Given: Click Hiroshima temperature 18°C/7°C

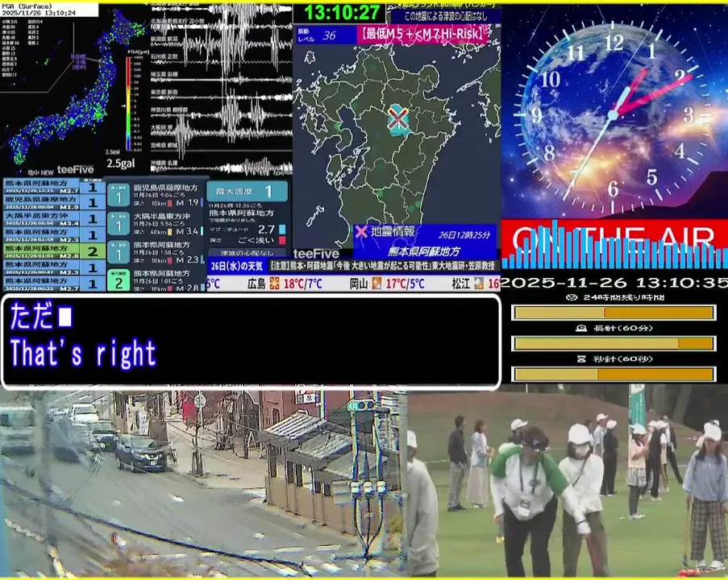Looking at the screenshot, I should 302,284.
